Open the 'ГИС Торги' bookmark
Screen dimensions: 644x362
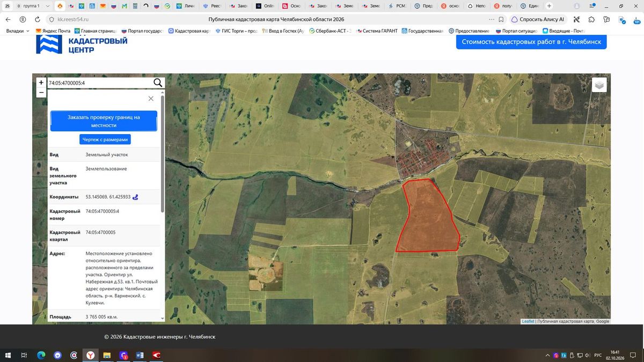click(x=237, y=31)
